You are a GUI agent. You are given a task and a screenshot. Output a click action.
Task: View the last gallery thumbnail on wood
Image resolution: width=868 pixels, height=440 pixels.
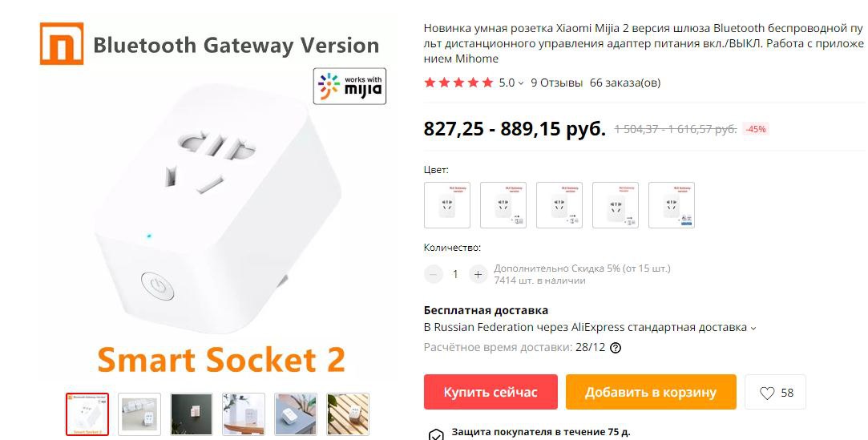(348, 414)
